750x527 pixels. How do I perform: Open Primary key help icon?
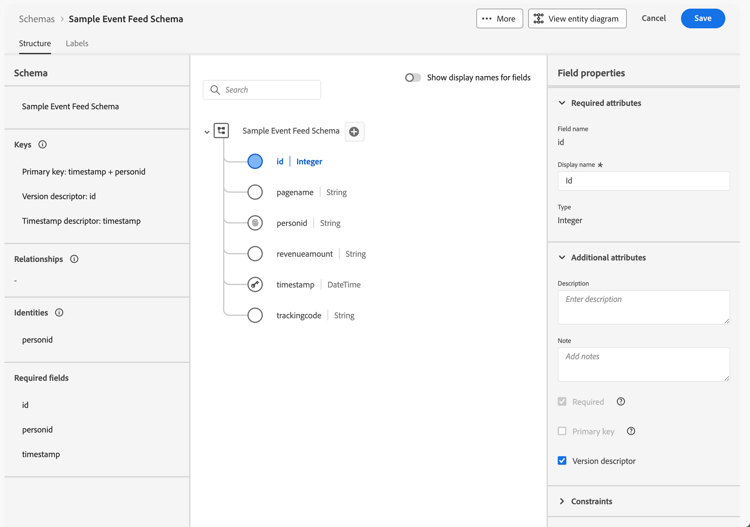tap(631, 431)
